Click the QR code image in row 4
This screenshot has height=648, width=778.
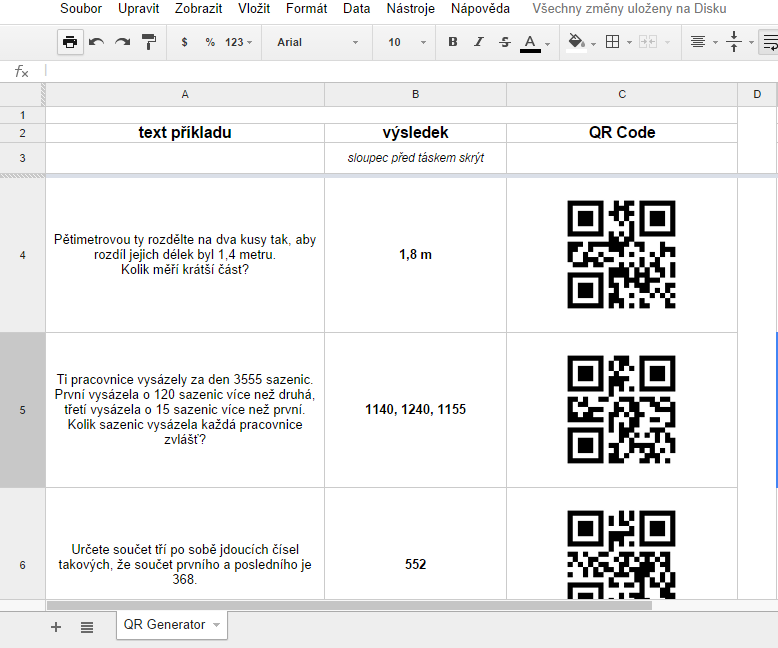621,255
